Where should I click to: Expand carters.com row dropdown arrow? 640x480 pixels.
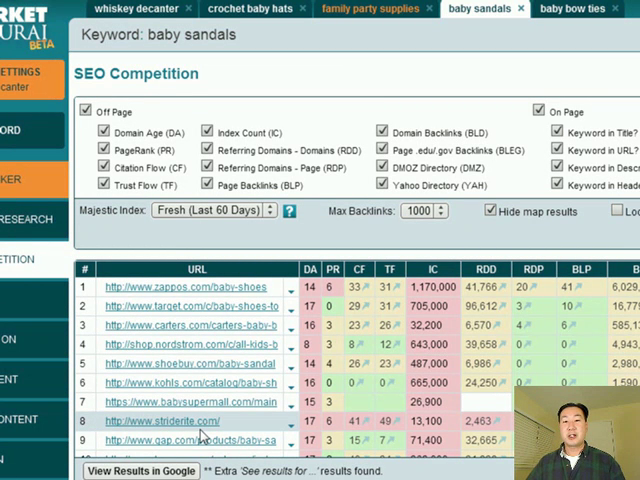pos(291,330)
